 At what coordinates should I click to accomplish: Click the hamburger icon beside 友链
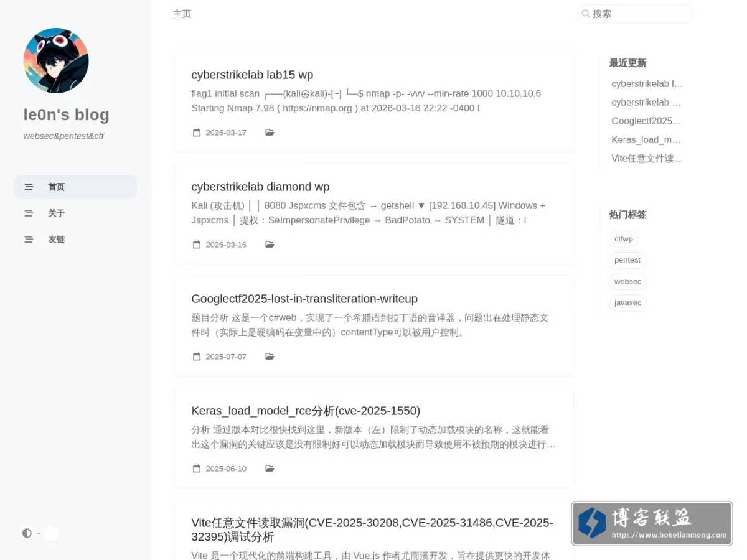(29, 239)
